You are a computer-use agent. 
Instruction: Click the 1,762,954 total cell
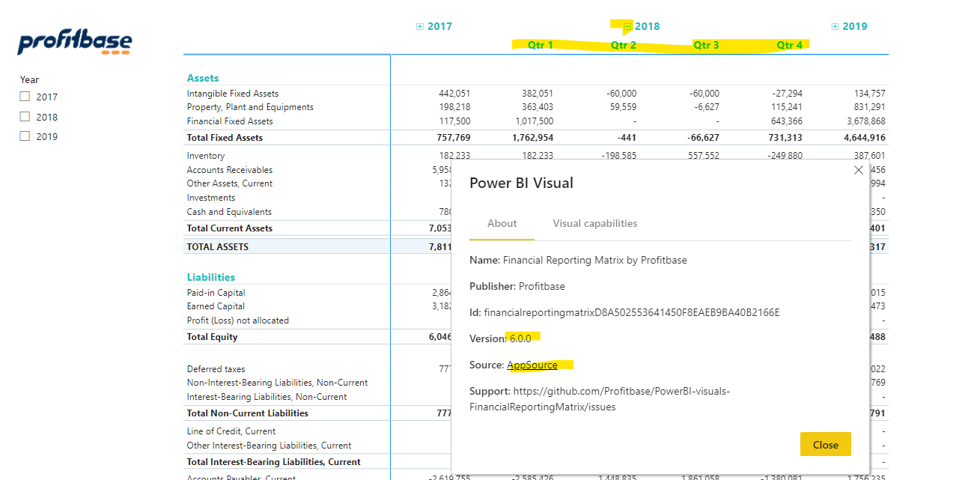pos(533,138)
